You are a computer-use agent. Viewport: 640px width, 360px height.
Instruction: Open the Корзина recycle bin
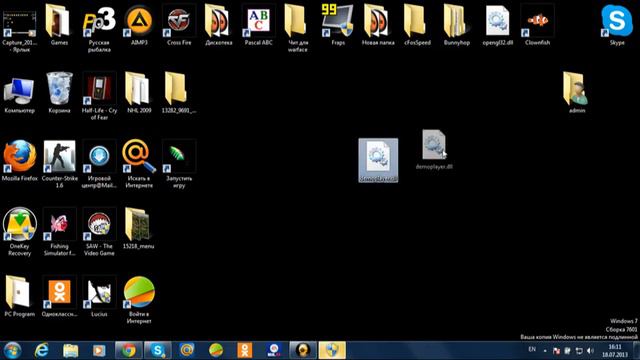click(x=59, y=93)
